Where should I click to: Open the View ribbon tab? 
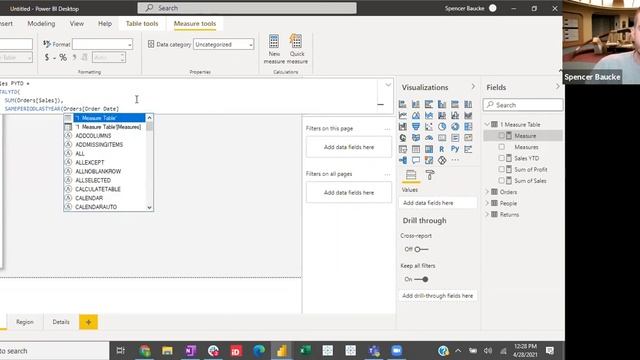(76, 24)
